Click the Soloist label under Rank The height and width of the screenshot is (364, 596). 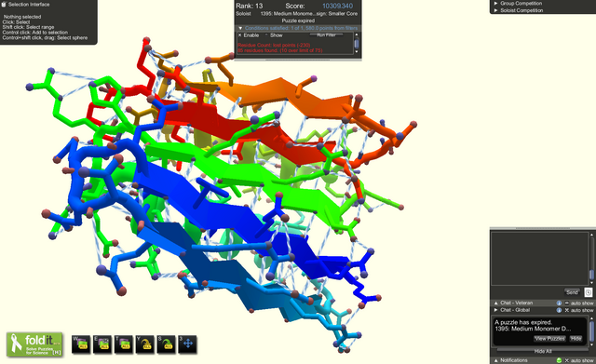click(x=243, y=13)
